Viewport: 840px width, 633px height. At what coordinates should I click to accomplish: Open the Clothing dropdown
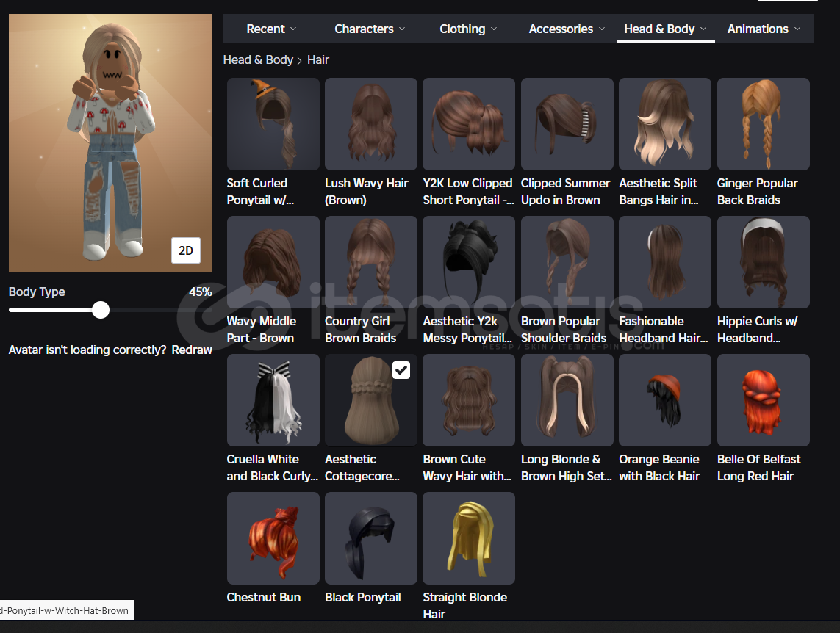[468, 29]
